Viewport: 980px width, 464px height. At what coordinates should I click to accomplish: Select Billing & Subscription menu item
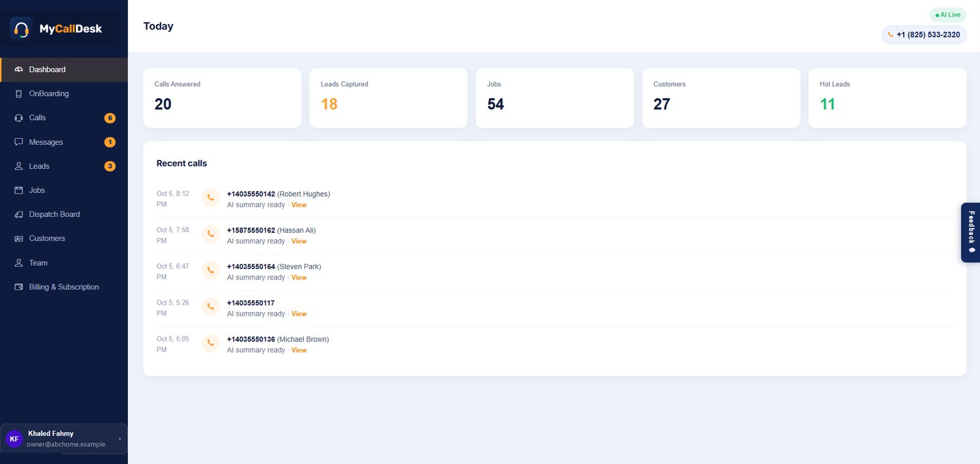click(x=64, y=287)
